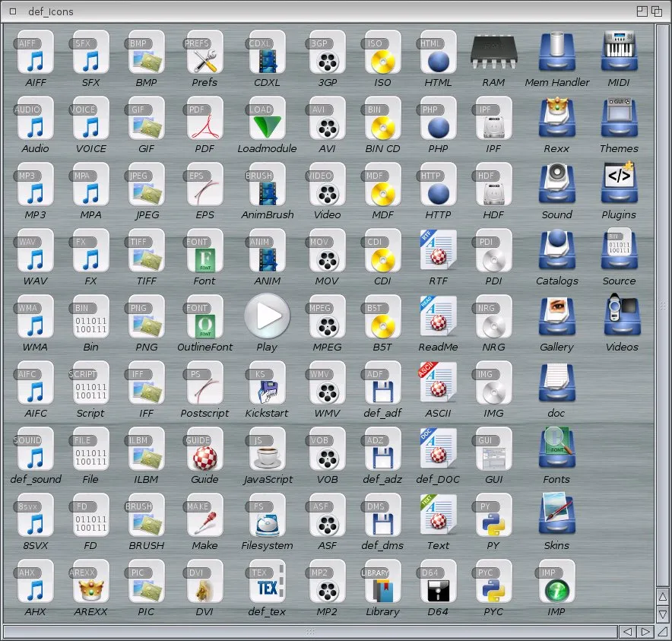Click the vertical scrollbar up arrow
672x641 pixels.
pyautogui.click(x=662, y=597)
